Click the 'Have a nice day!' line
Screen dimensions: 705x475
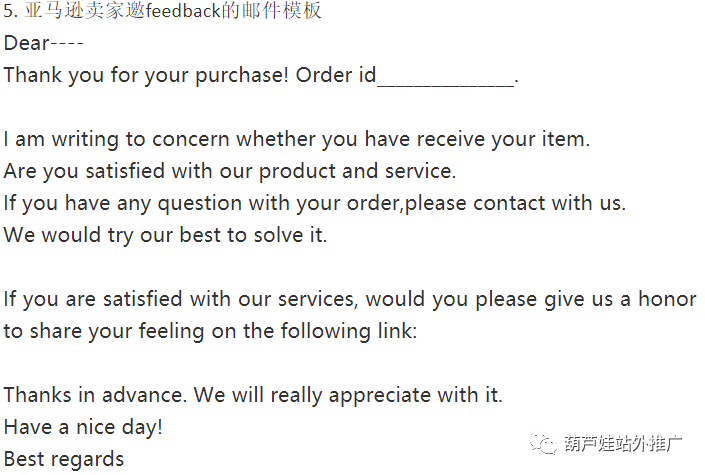coord(83,427)
